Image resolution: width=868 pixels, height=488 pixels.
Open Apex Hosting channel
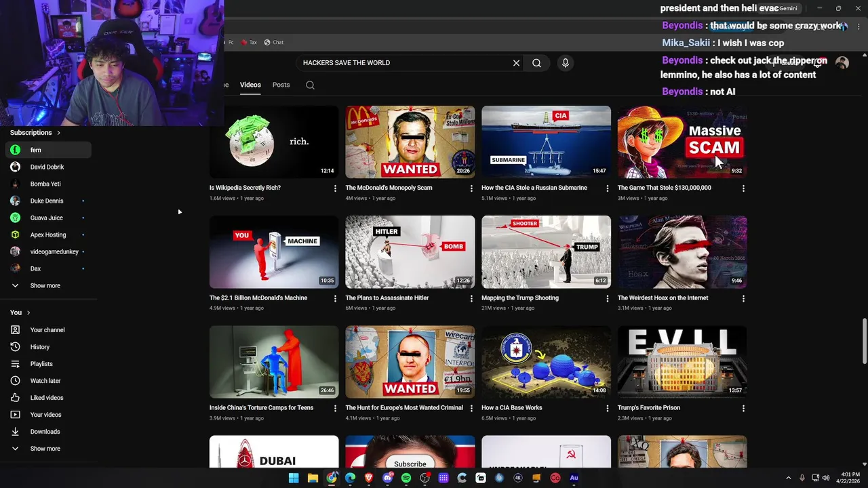(49, 235)
